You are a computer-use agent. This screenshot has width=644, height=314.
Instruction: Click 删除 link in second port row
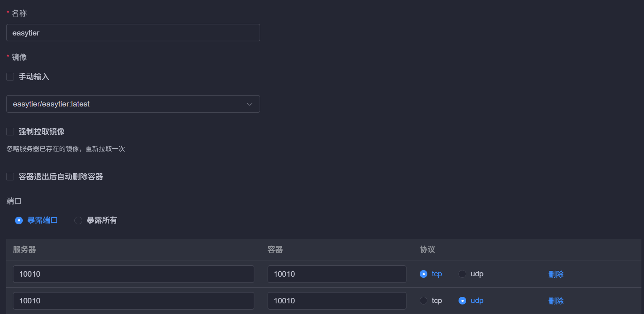[556, 301]
